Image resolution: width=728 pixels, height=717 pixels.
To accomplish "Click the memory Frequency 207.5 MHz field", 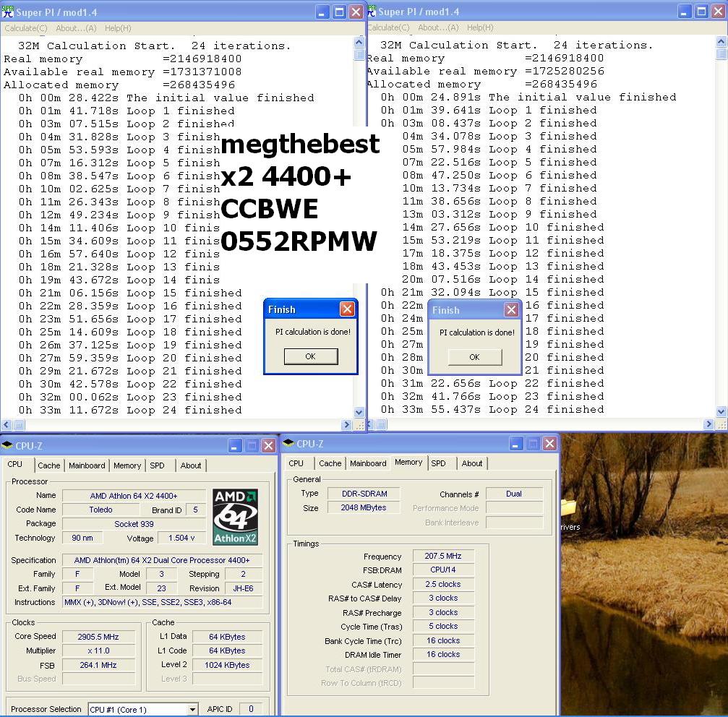I will tap(443, 556).
